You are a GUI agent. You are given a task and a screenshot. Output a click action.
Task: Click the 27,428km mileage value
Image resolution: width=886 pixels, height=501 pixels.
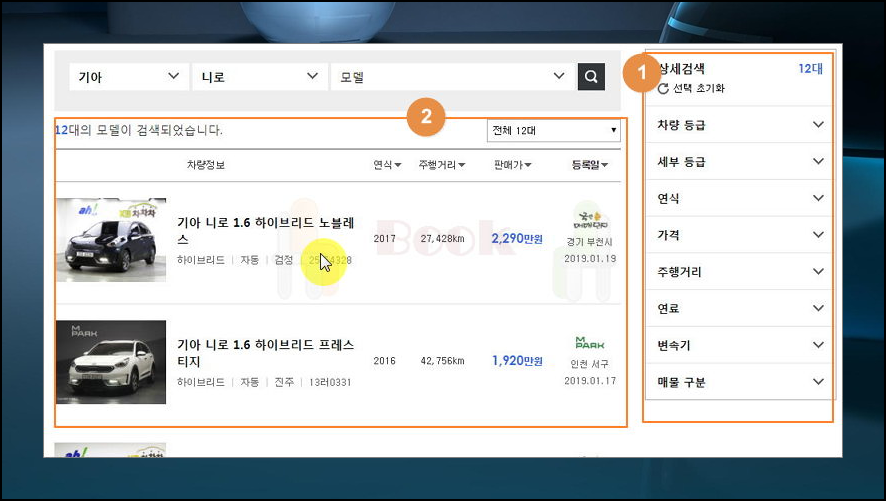click(442, 238)
